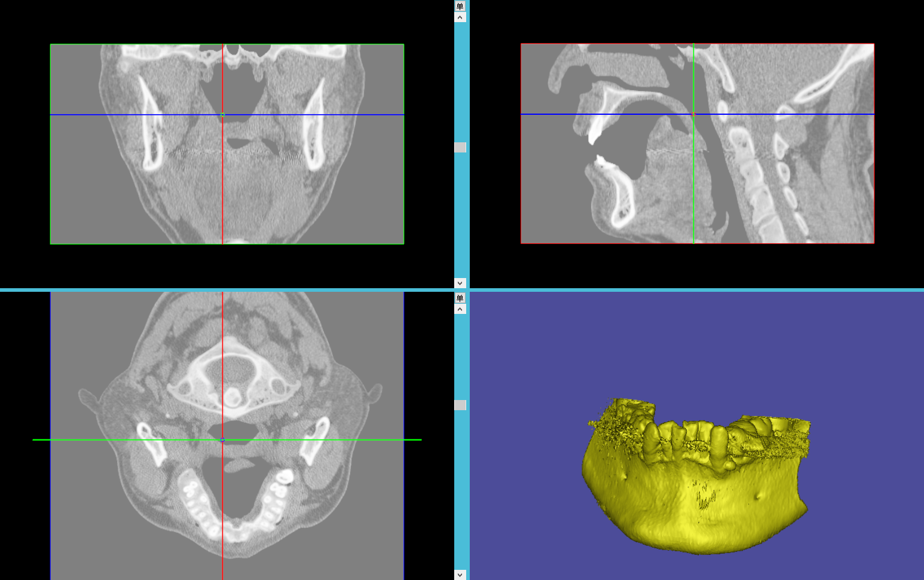Click the '单' single-view button beside the coronal view
This screenshot has width=924, height=580.
coord(460,6)
